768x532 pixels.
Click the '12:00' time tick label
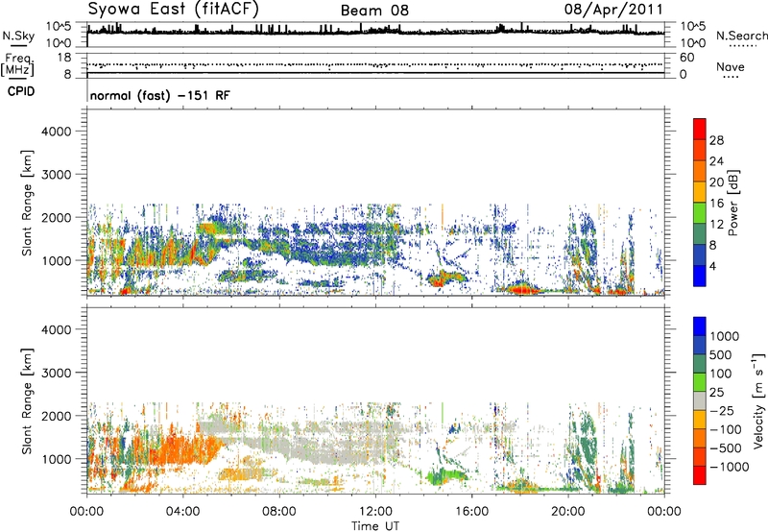click(x=375, y=512)
